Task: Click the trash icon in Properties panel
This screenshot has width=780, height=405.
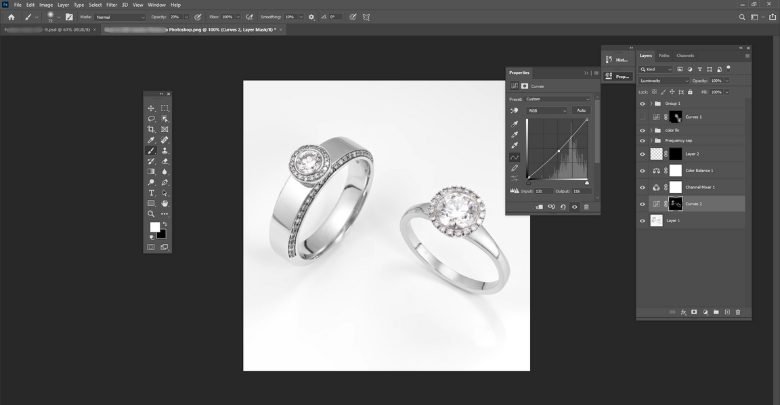Action: [x=586, y=207]
